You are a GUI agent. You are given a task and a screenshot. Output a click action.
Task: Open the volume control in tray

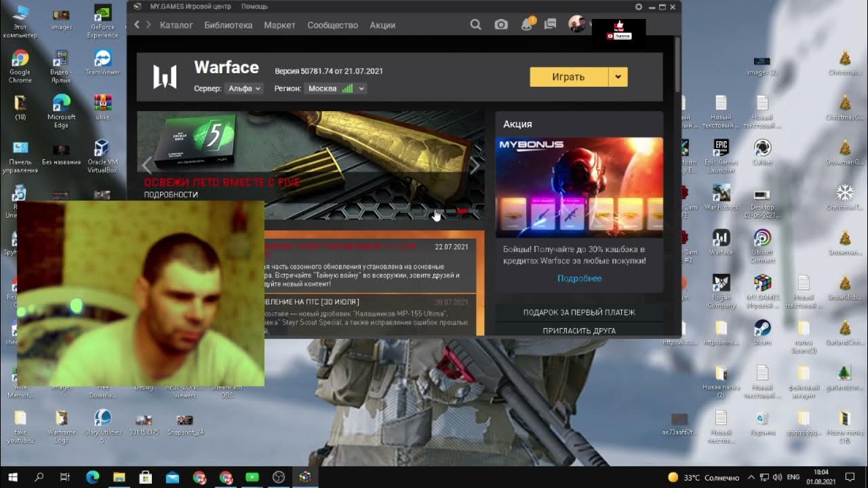coord(778,477)
